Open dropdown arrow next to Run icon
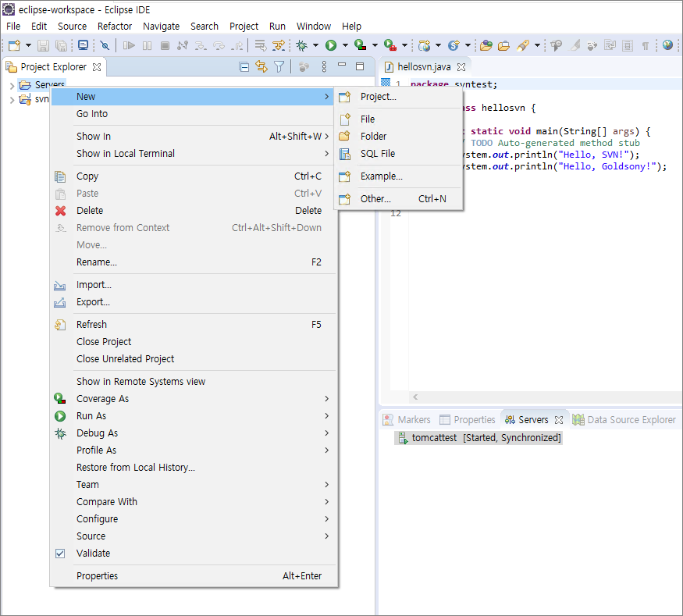 coord(345,45)
